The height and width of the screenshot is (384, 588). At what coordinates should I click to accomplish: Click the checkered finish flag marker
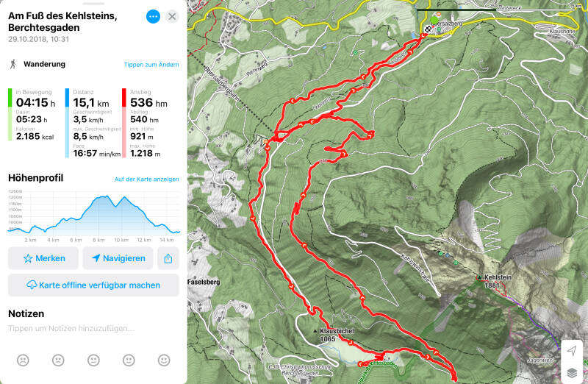click(428, 29)
